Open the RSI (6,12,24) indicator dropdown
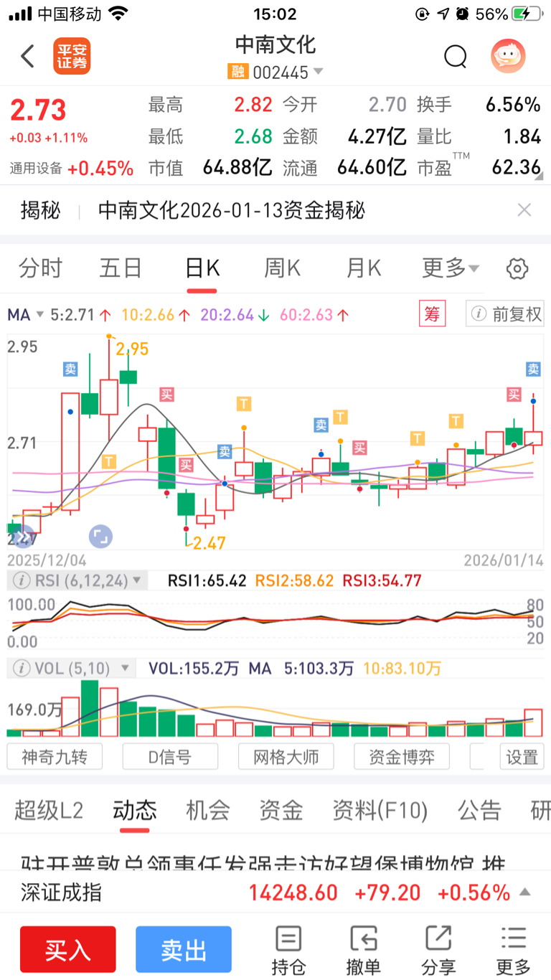This screenshot has width=551, height=980. (x=77, y=580)
